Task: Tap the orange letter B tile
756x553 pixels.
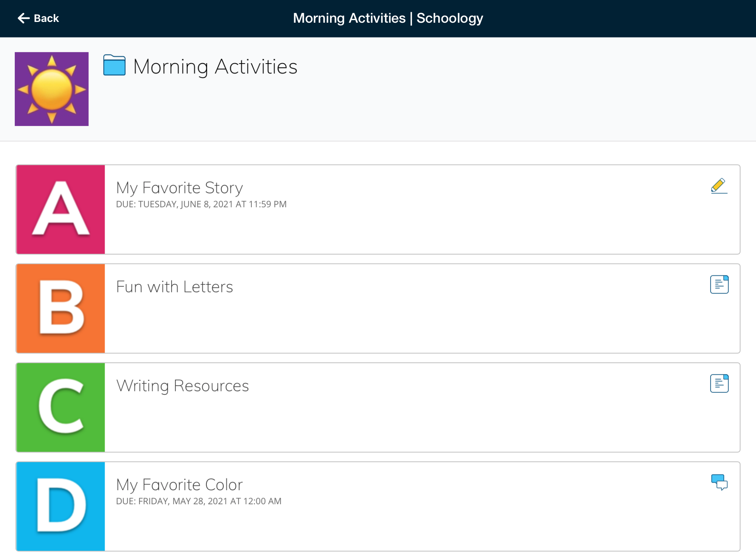Action: [x=60, y=308]
